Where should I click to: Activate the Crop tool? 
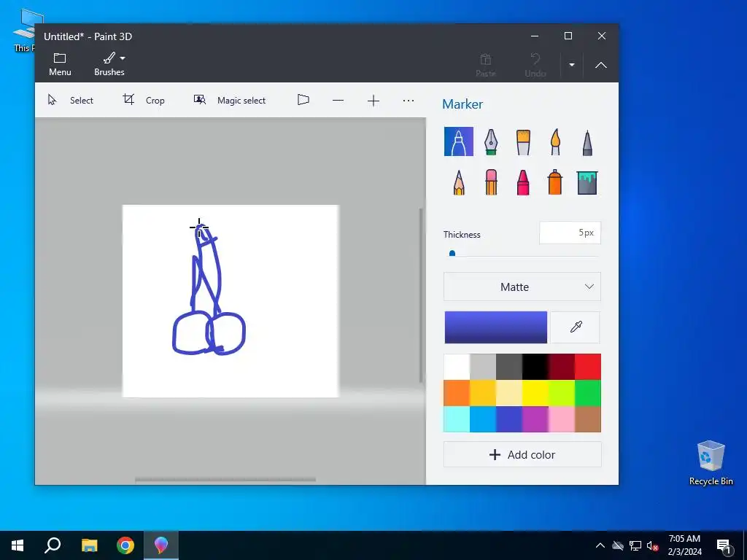tap(144, 100)
